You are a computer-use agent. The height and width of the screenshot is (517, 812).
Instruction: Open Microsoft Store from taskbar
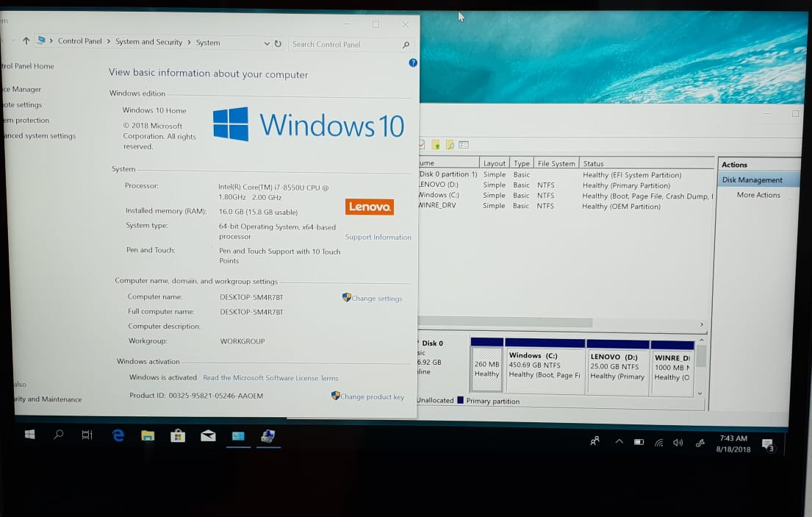click(178, 435)
